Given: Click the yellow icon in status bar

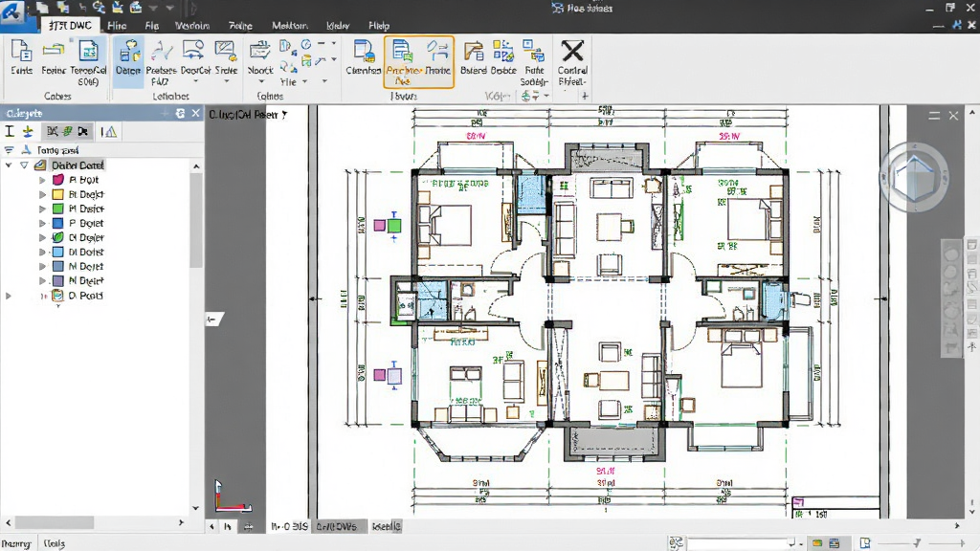Looking at the screenshot, I should [817, 543].
